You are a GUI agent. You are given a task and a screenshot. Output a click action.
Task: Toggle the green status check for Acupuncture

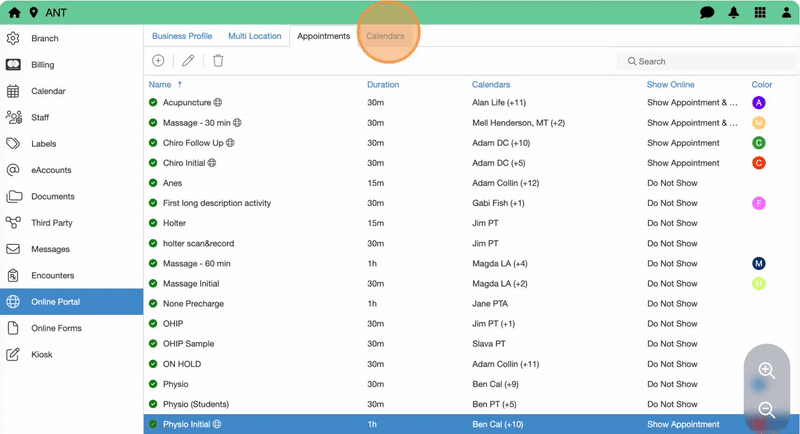point(153,103)
